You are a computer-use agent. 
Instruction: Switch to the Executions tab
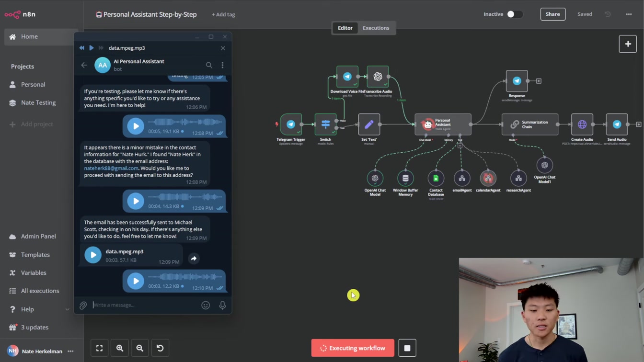376,28
